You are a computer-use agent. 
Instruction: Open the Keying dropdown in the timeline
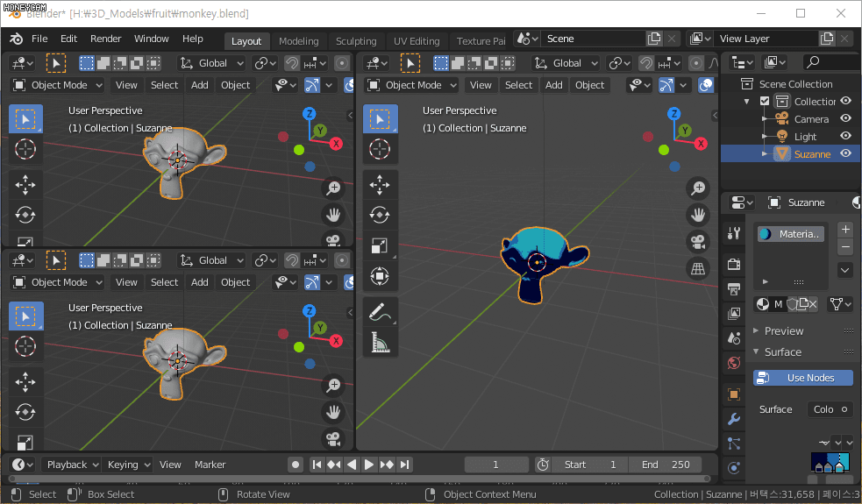click(x=127, y=465)
